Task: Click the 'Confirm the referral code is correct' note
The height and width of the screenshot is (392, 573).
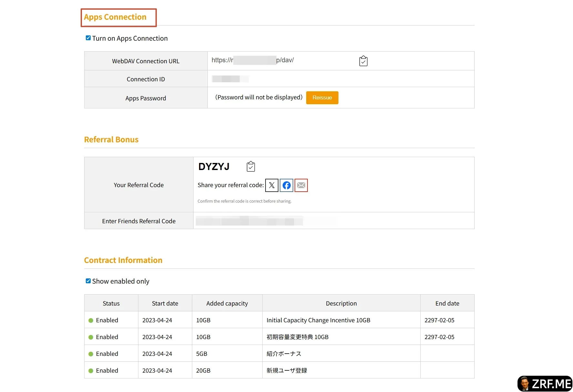Action: pos(244,201)
